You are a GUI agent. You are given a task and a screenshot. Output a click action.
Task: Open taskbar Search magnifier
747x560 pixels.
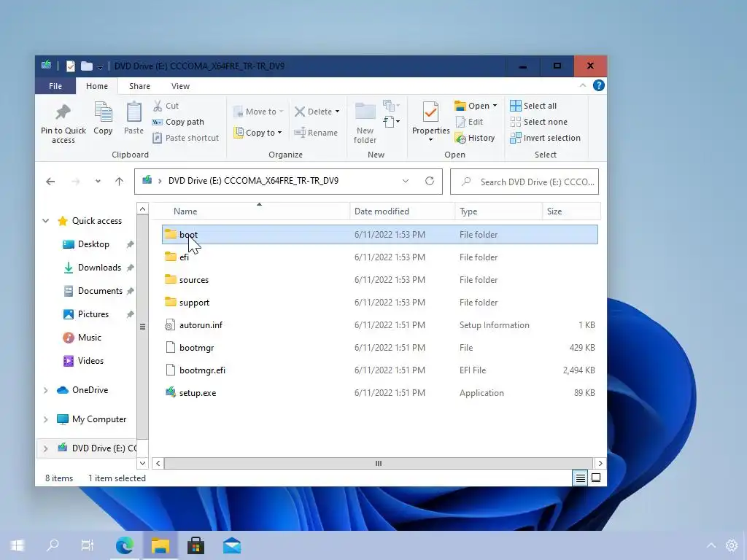coord(52,545)
